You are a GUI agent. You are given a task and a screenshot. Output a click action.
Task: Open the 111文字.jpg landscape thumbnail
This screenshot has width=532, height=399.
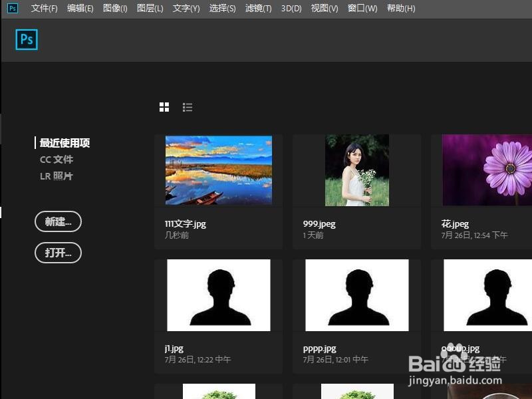tap(219, 170)
